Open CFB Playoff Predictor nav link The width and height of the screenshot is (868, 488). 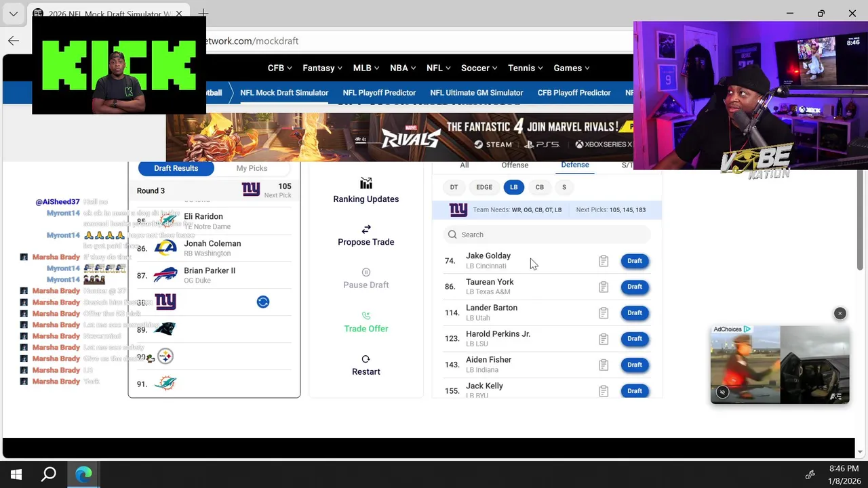[x=574, y=93]
